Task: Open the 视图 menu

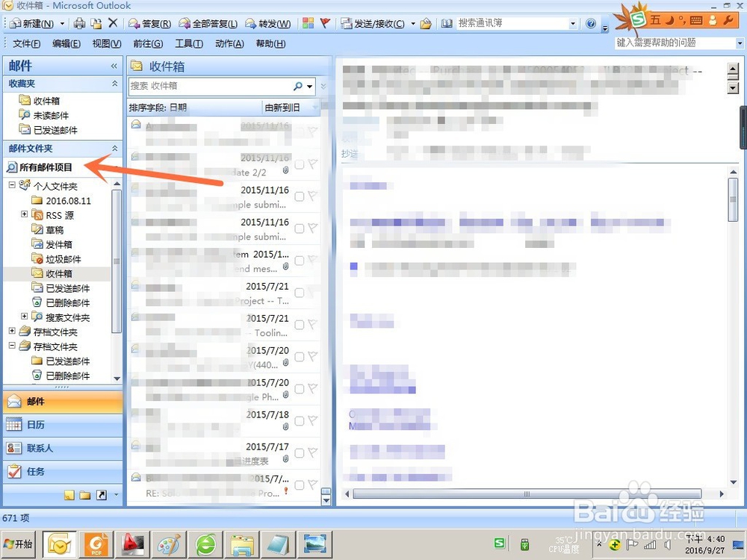Action: coord(105,43)
